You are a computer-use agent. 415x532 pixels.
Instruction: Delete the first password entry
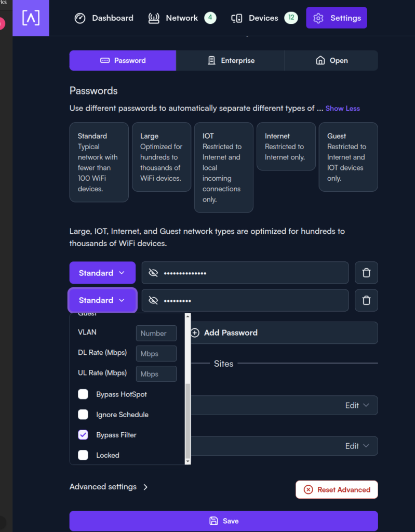[x=366, y=273]
